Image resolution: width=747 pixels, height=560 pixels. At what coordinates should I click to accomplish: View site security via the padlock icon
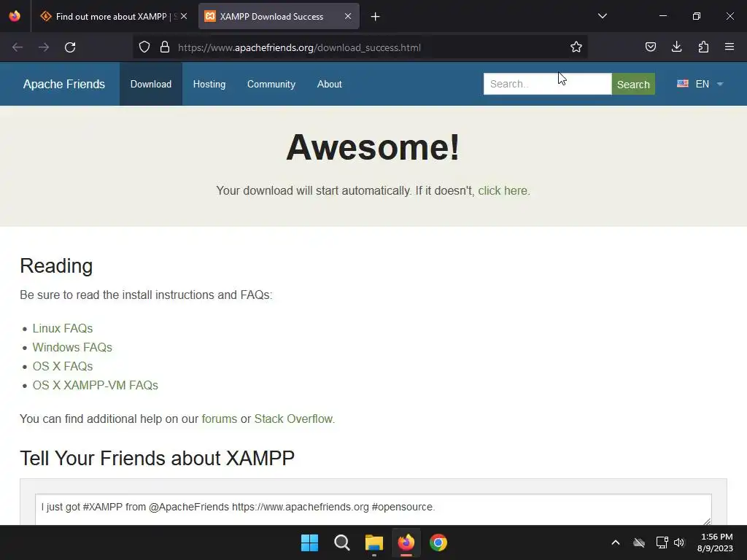pos(165,47)
